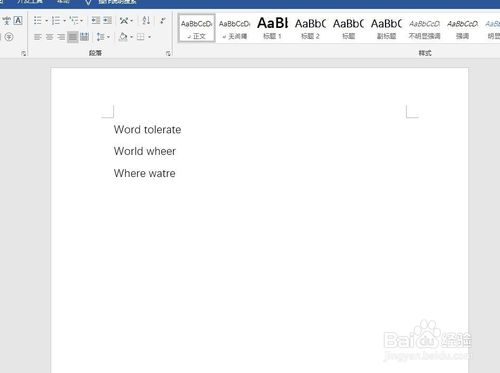Click the text 'Where watre'
This screenshot has height=373, width=500.
(144, 173)
